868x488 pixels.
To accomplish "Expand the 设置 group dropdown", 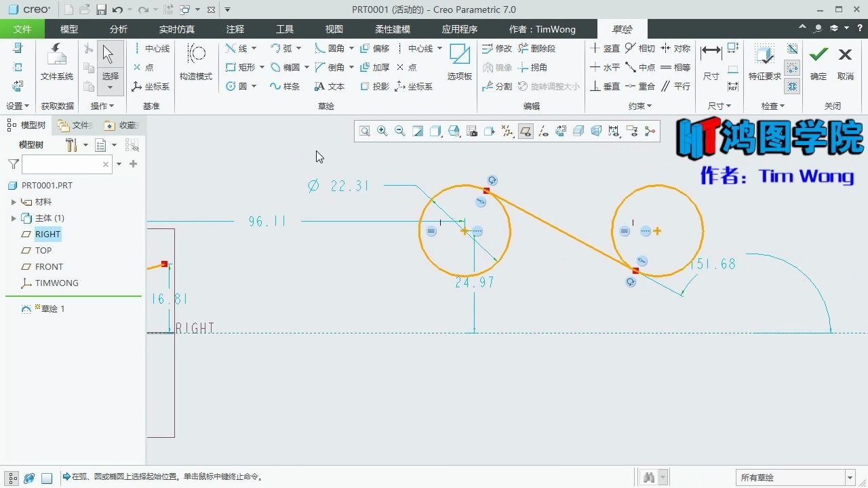I will 18,106.
